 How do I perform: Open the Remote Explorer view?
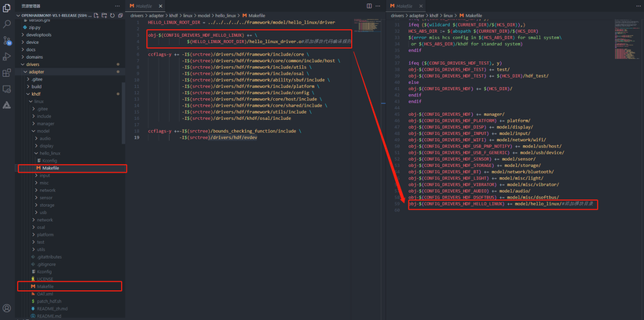pyautogui.click(x=6, y=89)
